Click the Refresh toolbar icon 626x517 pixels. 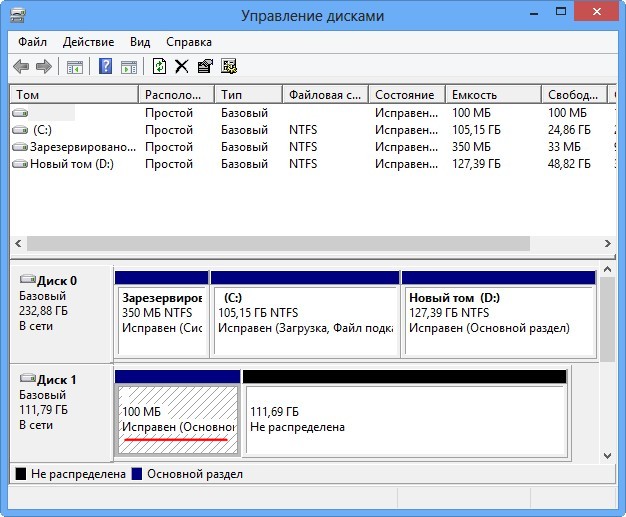coord(160,66)
